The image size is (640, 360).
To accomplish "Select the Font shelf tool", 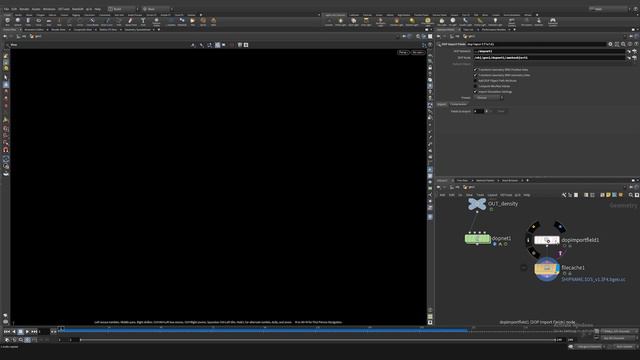I will pos(143,21).
